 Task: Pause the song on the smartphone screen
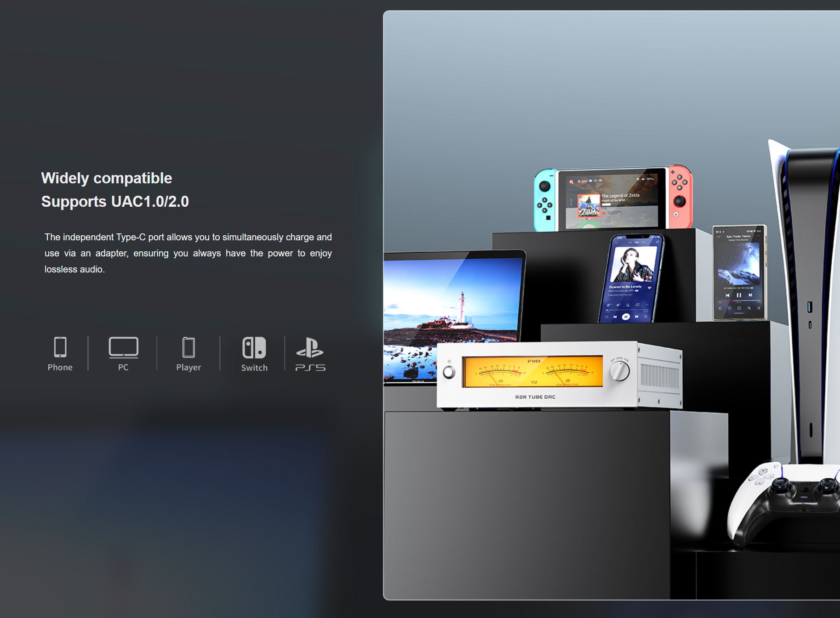[626, 317]
